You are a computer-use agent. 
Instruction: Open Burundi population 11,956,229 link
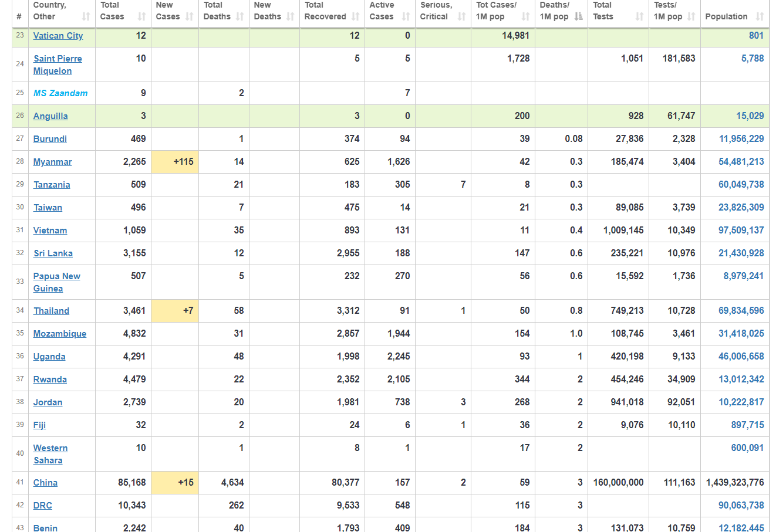pyautogui.click(x=741, y=139)
